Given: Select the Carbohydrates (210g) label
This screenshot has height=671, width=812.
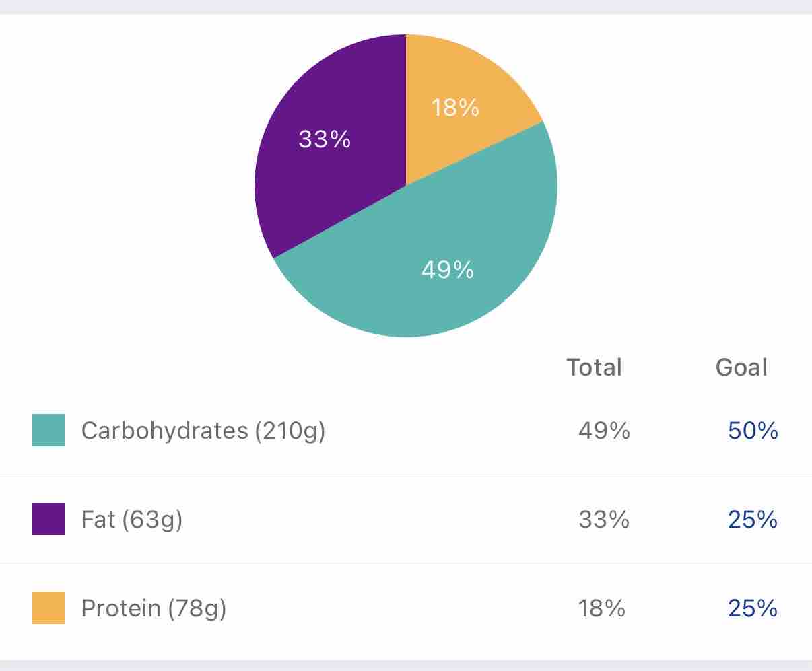Looking at the screenshot, I should point(203,431).
